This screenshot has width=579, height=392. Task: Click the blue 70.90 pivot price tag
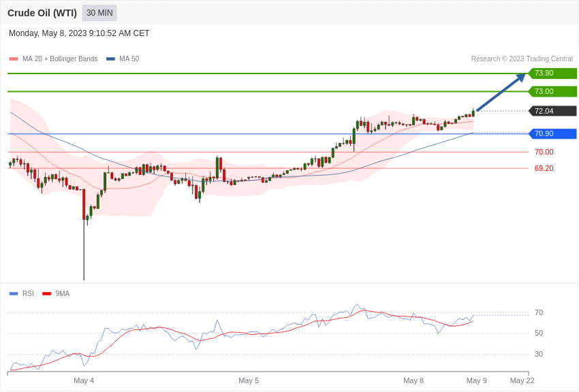click(x=552, y=134)
